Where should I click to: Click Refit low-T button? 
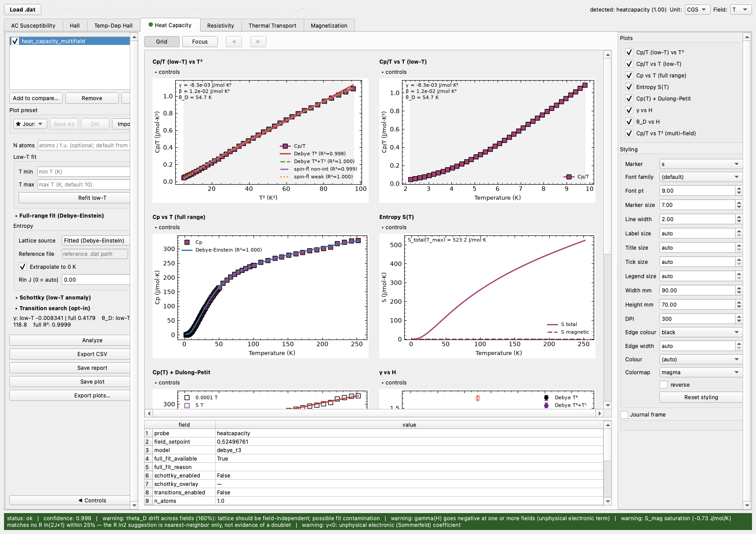pyautogui.click(x=75, y=198)
